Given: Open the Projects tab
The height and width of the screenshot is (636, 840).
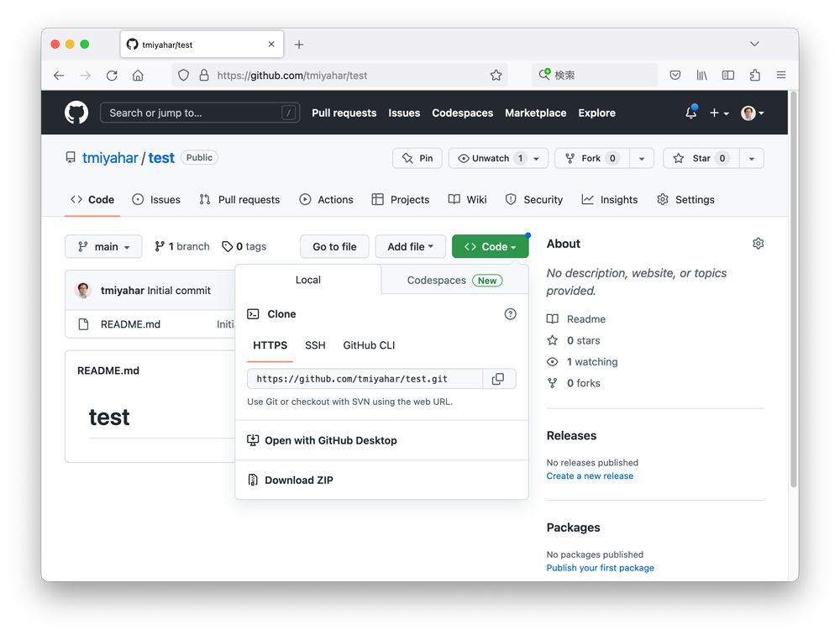Looking at the screenshot, I should click(x=401, y=200).
